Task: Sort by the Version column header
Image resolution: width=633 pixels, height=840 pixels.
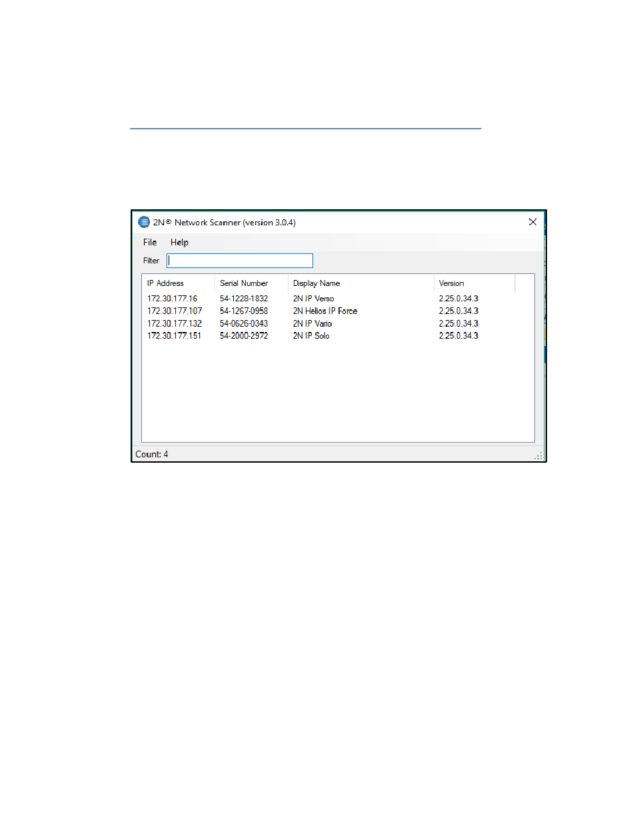Action: click(452, 283)
